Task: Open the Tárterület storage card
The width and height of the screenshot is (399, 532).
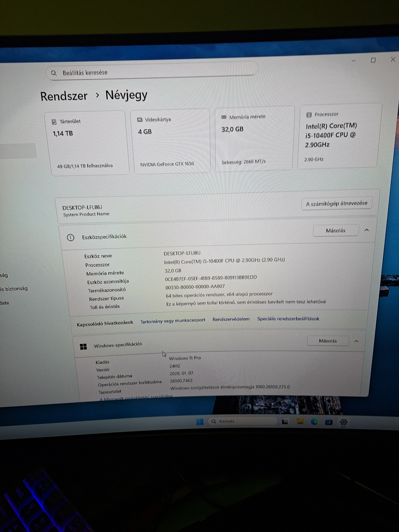Action: pos(87,143)
